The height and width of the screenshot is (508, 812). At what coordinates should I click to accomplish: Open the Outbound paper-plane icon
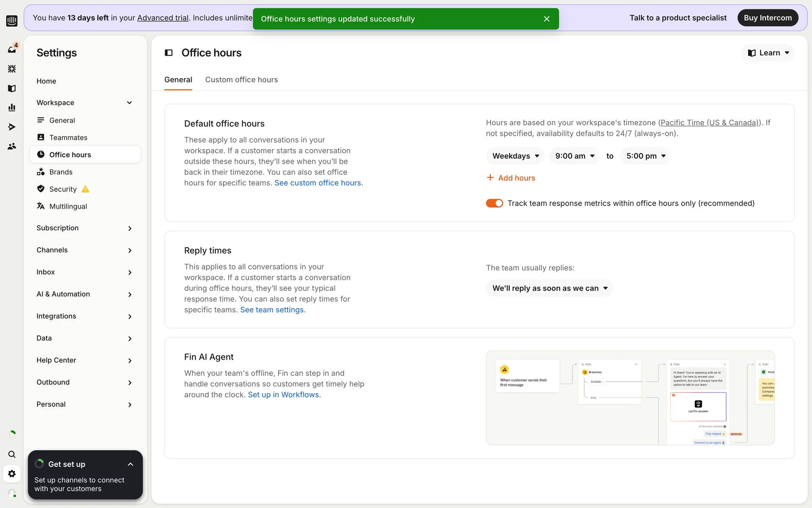click(12, 127)
